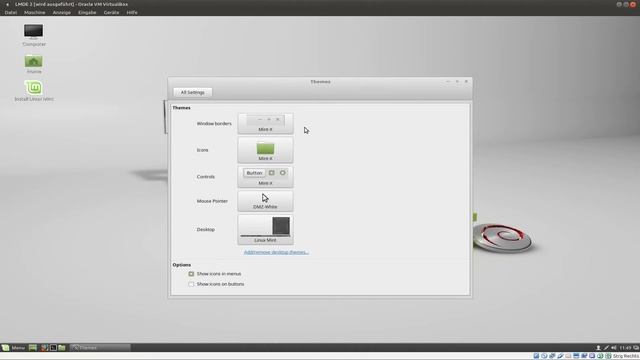Open the user applet in the panel
The image size is (640, 360).
[598, 348]
